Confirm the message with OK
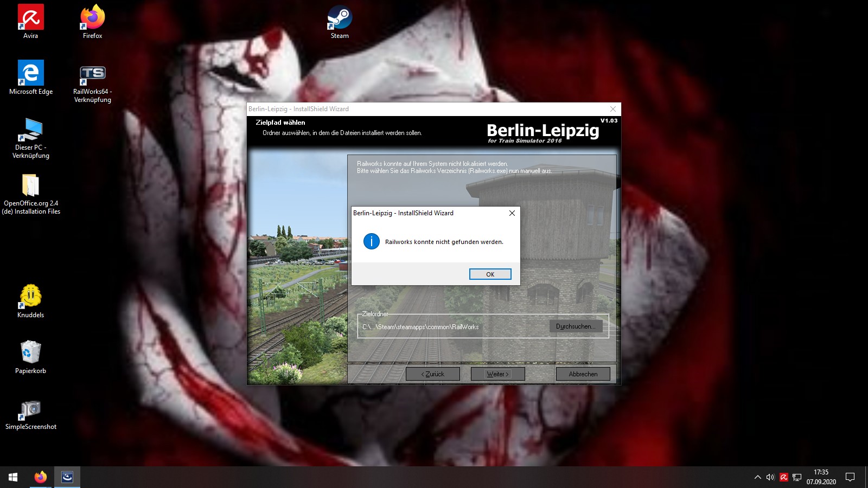This screenshot has width=868, height=488. pos(490,274)
